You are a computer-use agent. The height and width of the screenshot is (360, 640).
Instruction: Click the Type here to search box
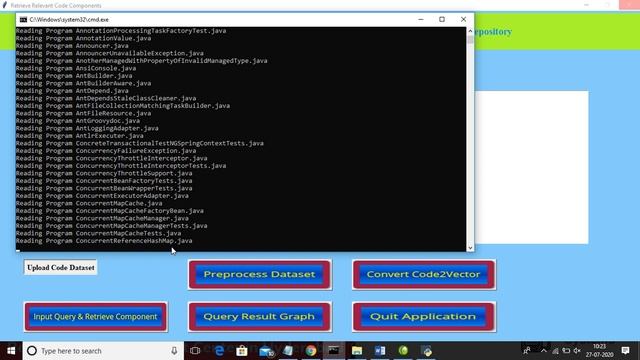pyautogui.click(x=103, y=351)
